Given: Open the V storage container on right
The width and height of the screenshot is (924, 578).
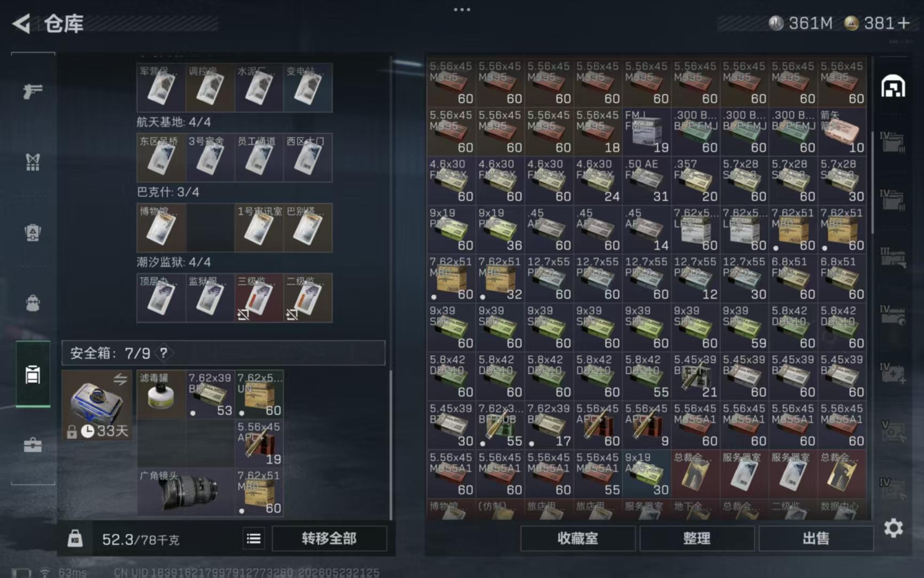Looking at the screenshot, I should [893, 431].
